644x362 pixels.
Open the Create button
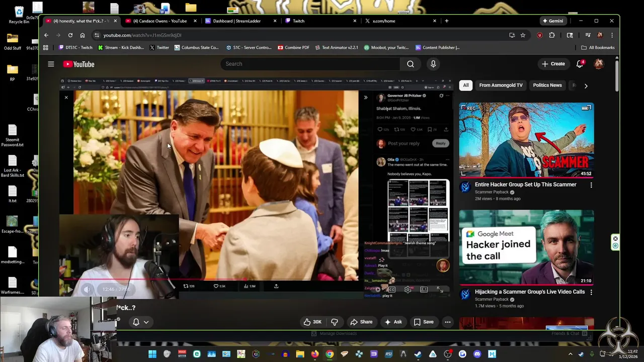click(553, 64)
